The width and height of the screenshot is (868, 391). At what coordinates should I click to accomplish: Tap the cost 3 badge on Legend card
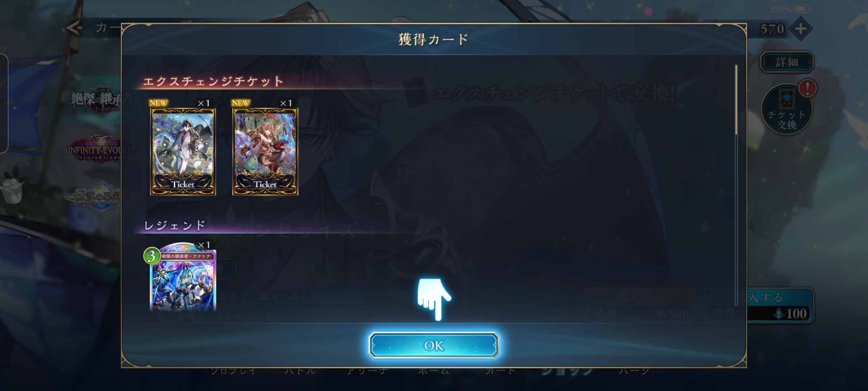[152, 256]
